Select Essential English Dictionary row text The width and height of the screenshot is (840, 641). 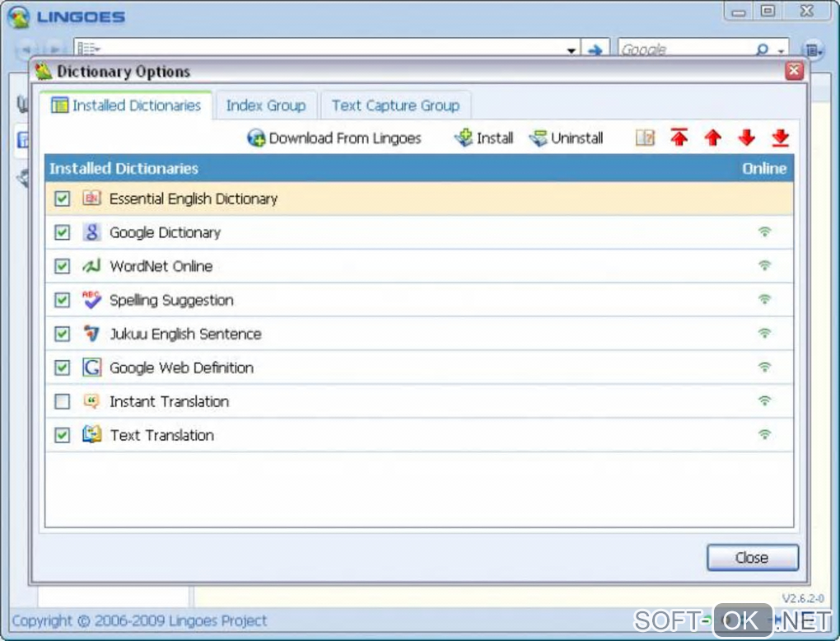pos(194,199)
